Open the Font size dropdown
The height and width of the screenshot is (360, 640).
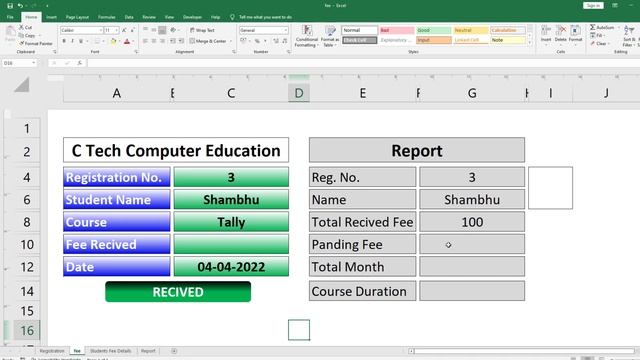coord(116,30)
